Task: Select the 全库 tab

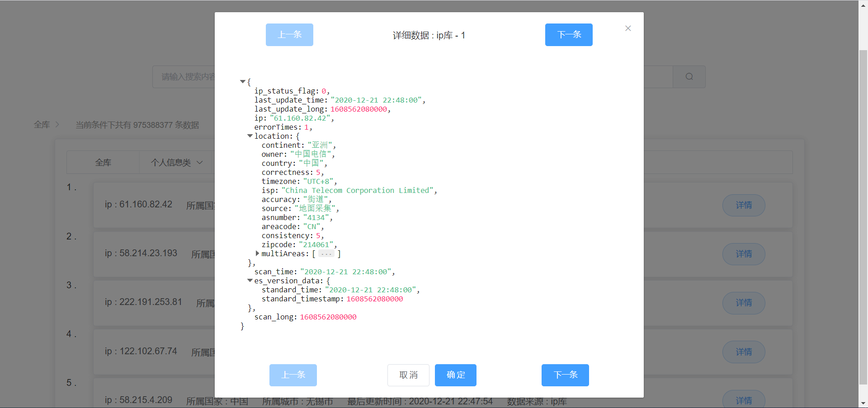Action: (x=103, y=163)
